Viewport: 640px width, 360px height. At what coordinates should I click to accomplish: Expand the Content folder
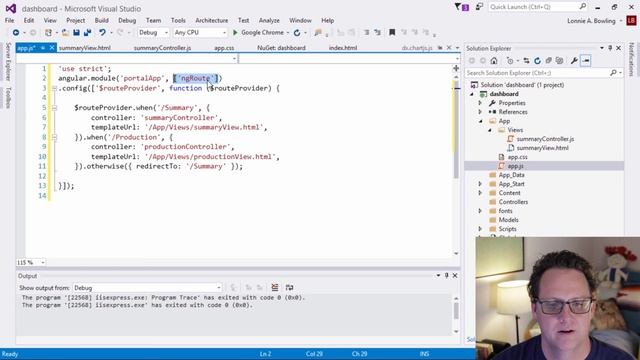point(480,193)
